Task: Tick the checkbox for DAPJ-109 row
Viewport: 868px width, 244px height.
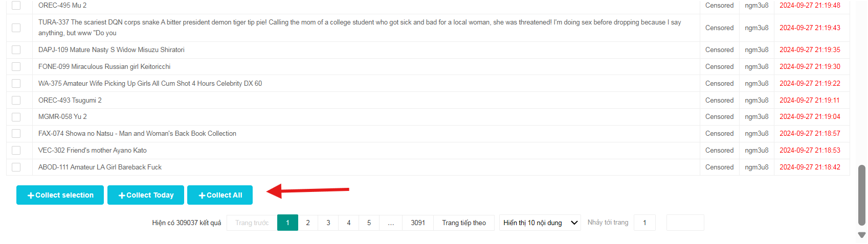Action: (x=16, y=50)
